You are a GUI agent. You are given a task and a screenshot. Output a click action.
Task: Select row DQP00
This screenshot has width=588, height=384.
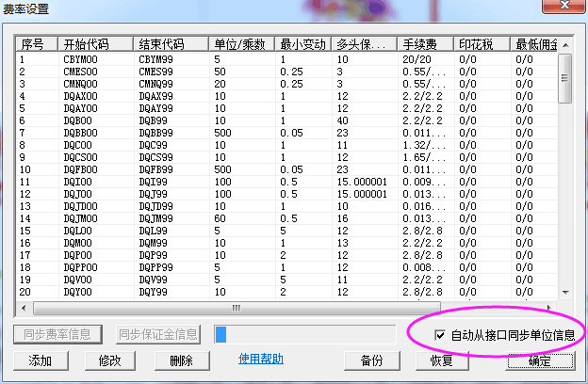(286, 255)
